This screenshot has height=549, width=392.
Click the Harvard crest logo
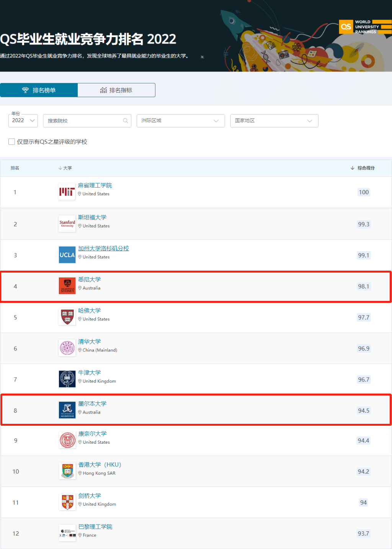coord(67,317)
